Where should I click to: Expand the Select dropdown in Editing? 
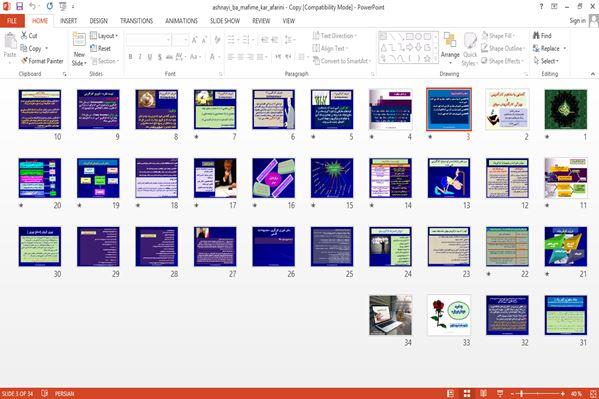tap(546, 61)
